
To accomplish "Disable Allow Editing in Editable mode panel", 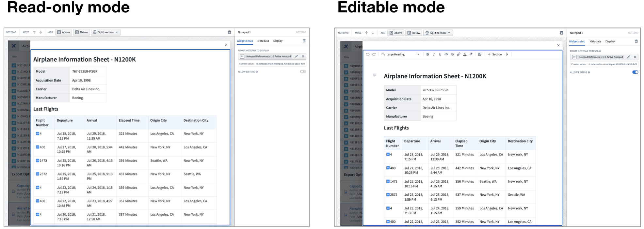I will [635, 72].
